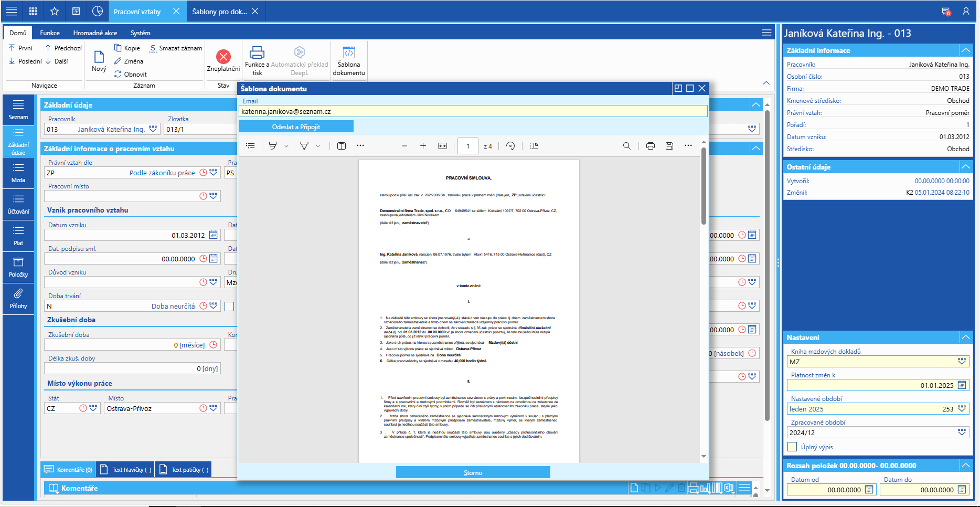Viewport: 980px width, 507px height.
Task: Zoom in the PDF preview
Action: (423, 146)
